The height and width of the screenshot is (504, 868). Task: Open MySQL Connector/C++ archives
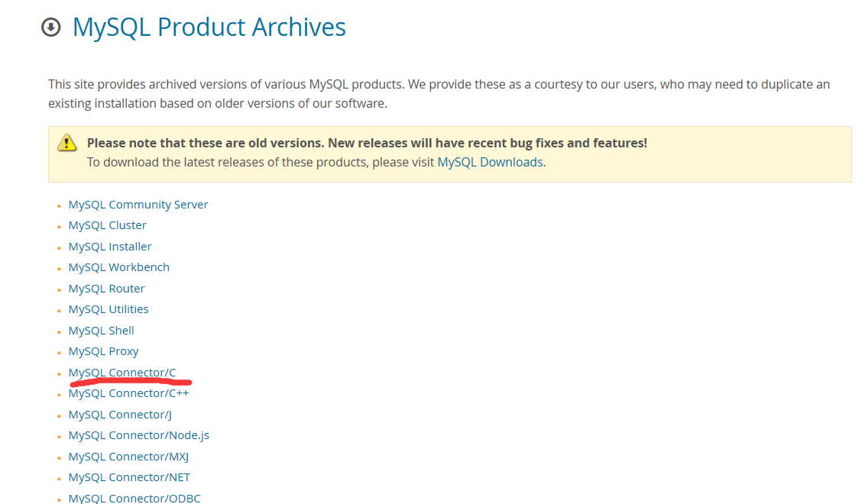[128, 393]
